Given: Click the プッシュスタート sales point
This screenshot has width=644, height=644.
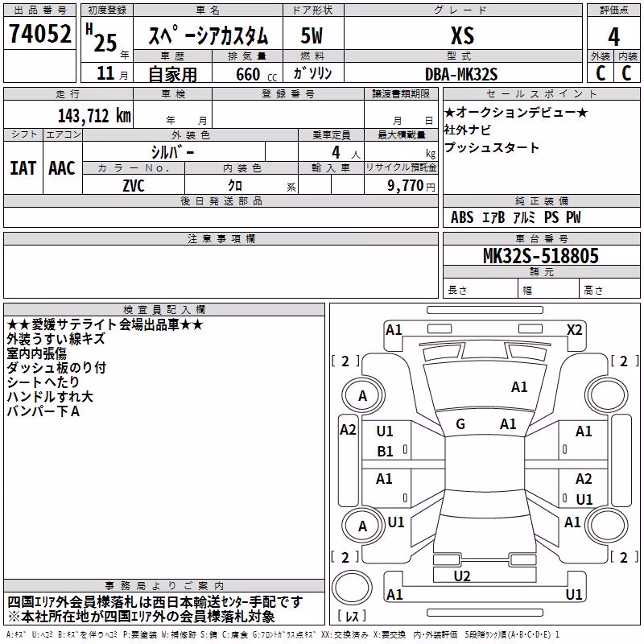Looking at the screenshot, I should pyautogui.click(x=491, y=147).
